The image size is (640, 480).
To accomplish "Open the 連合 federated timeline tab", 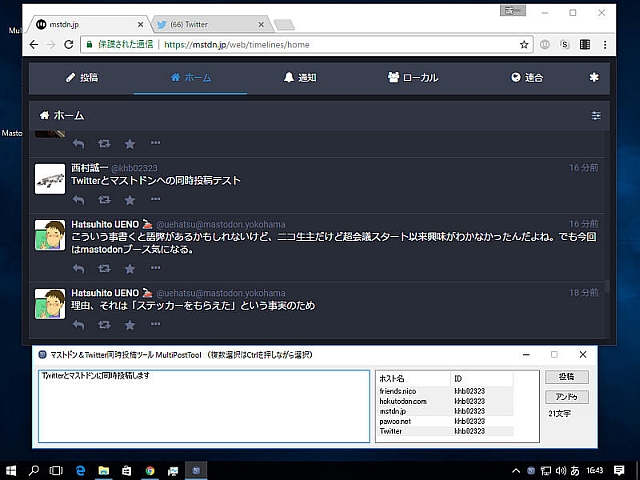I will pyautogui.click(x=527, y=78).
